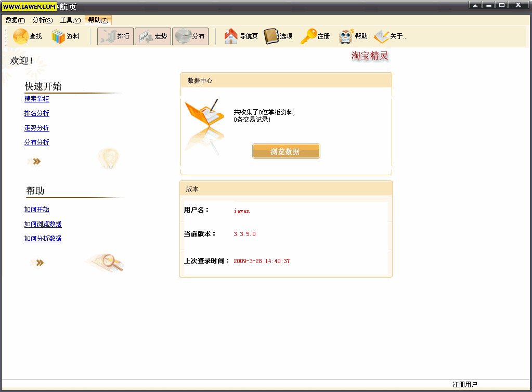Open the 分析 menu
This screenshot has height=392, width=532.
[x=42, y=20]
